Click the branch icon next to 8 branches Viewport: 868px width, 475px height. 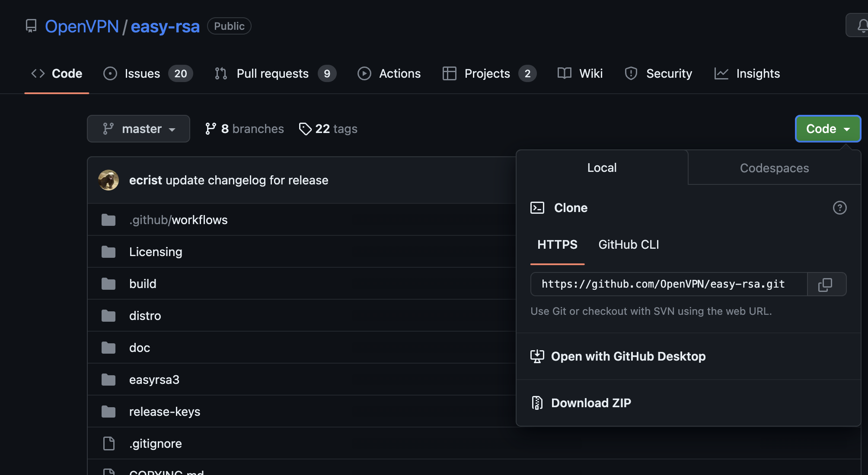211,129
